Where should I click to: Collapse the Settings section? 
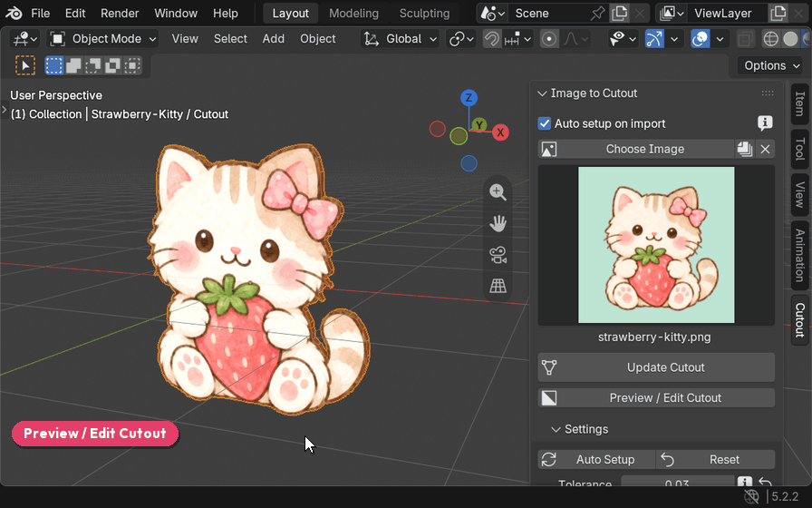pos(556,429)
